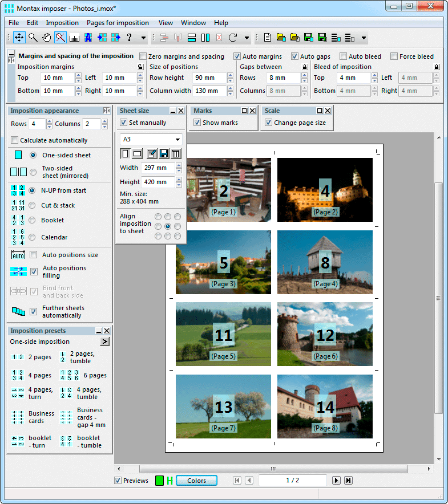Viewport: 448px width, 504px height.
Task: Go to the next sheet arrow
Action: pyautogui.click(x=336, y=480)
